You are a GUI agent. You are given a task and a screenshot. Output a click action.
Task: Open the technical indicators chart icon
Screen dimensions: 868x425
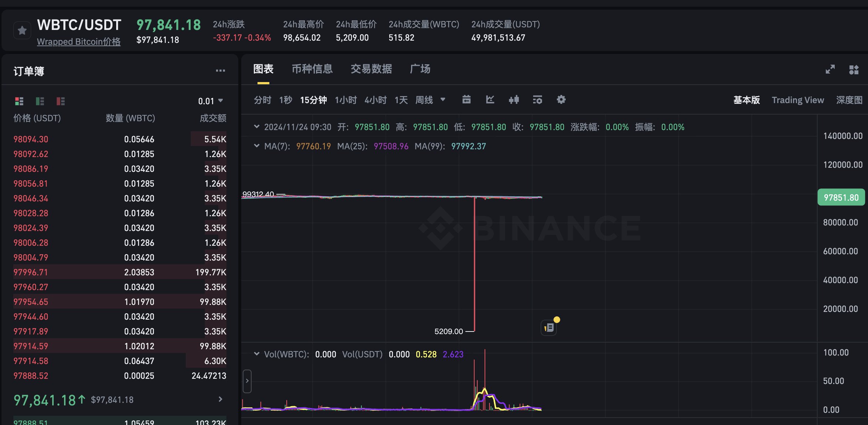click(490, 99)
